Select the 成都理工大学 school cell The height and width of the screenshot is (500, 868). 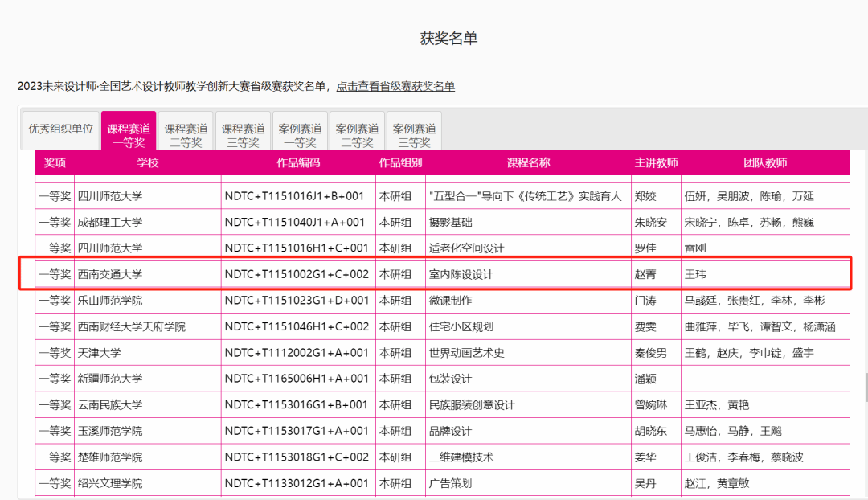point(148,222)
